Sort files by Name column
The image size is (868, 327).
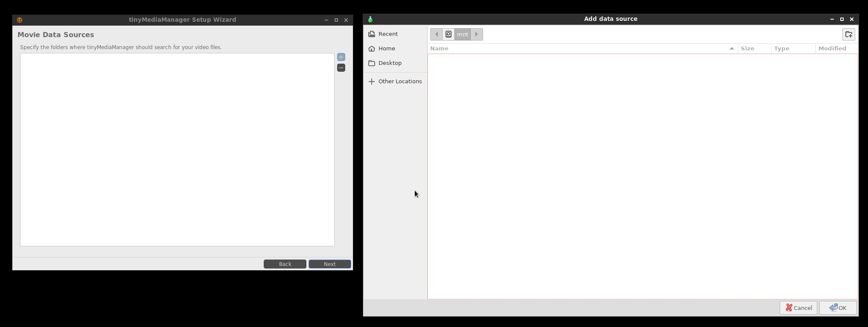point(583,48)
